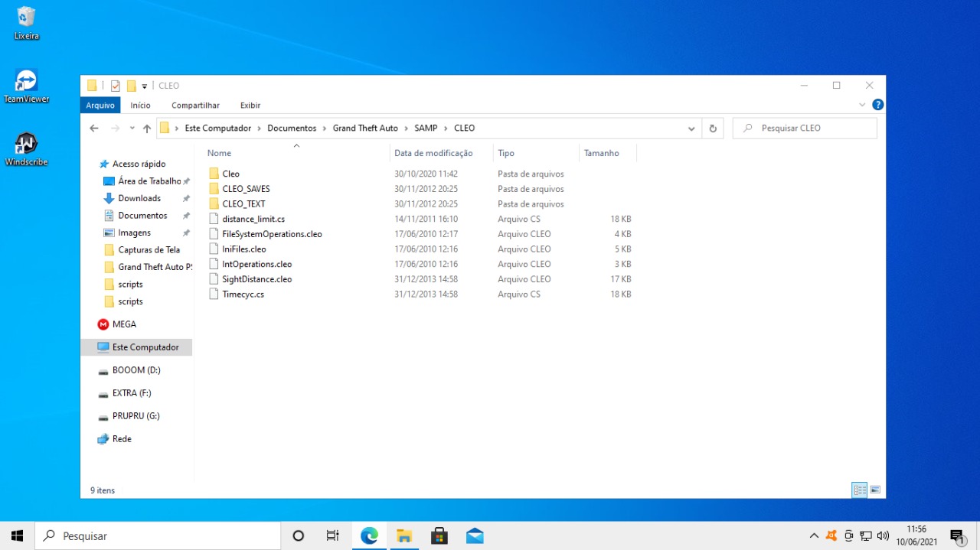Screen dimensions: 980x550
Task: Open the Explorer Help icon
Action: 878,105
